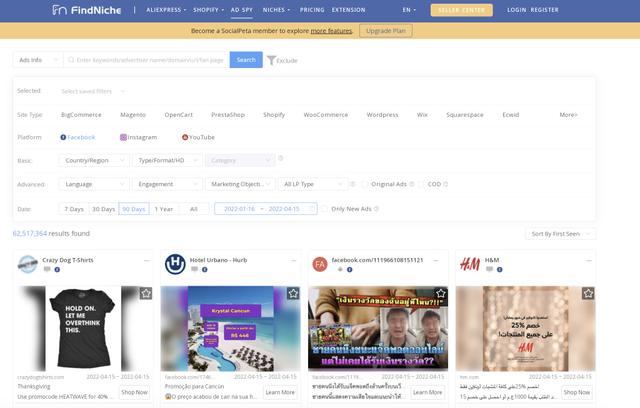Open the Engagement dropdown
640x408 pixels.
pyautogui.click(x=167, y=184)
